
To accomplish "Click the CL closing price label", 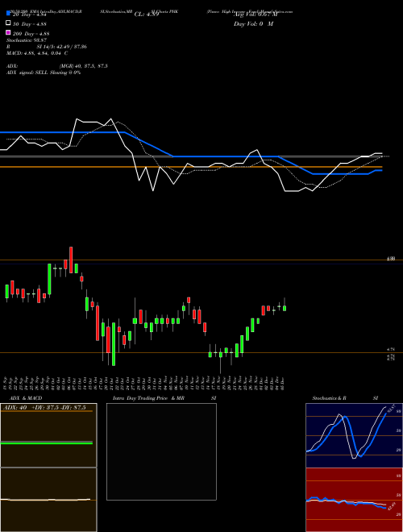I will click(147, 15).
